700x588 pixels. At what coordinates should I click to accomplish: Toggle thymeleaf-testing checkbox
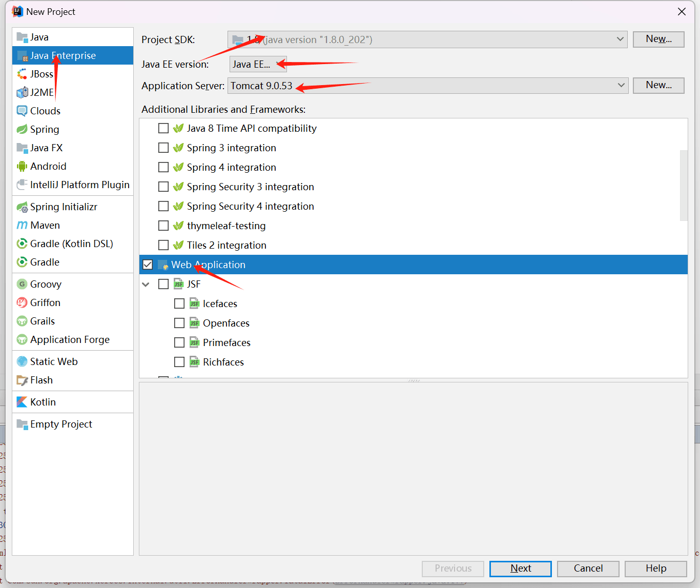click(x=163, y=226)
